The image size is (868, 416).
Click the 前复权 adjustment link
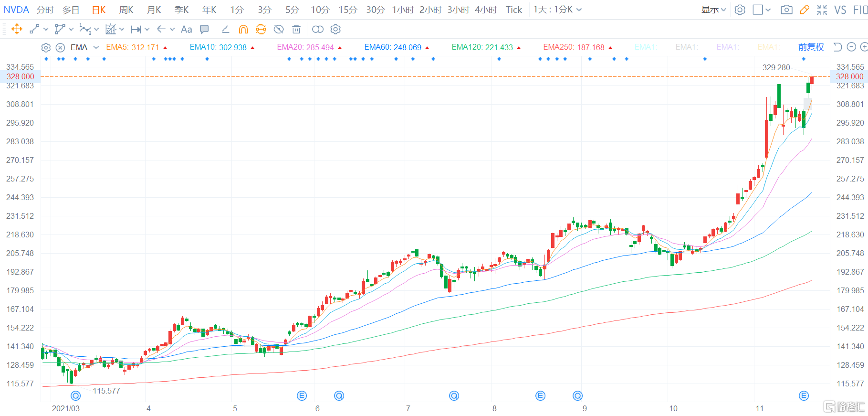[811, 47]
